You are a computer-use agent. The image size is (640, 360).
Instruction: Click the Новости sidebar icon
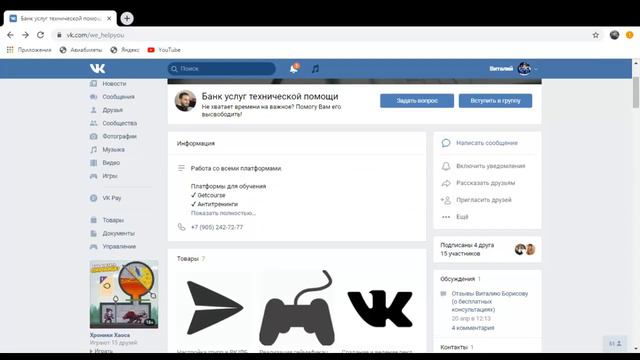click(x=93, y=84)
